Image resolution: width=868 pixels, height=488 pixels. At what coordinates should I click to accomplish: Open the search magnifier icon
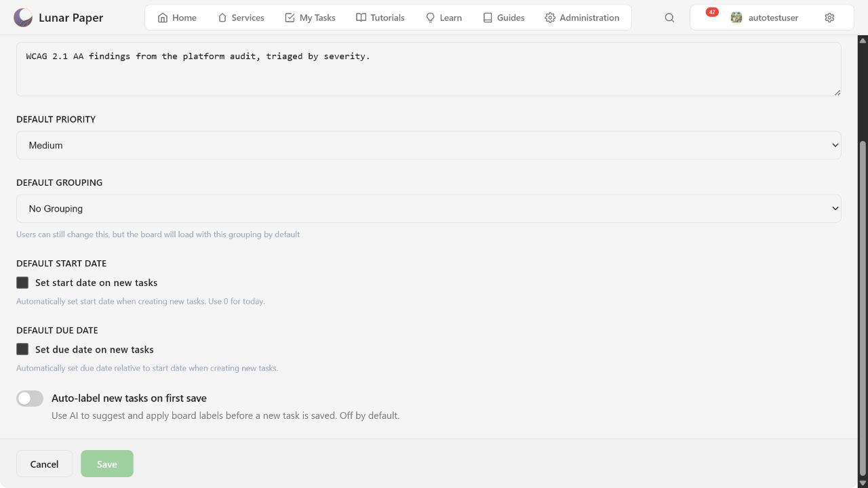pos(669,18)
